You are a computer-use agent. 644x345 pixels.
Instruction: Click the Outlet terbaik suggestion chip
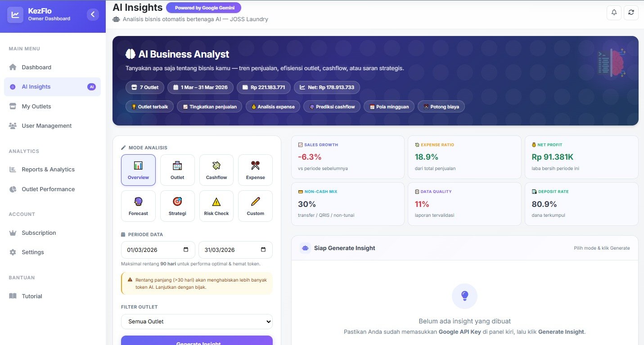[149, 107]
